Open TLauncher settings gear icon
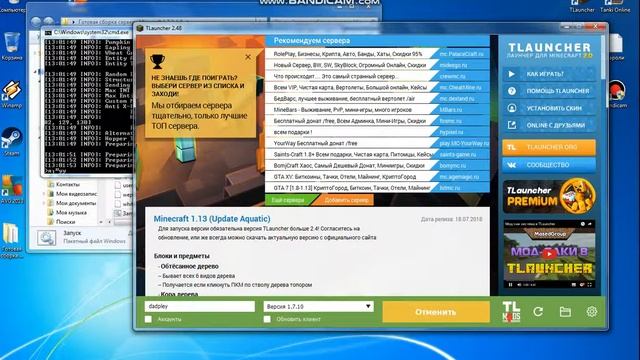Image resolution: width=640 pixels, height=360 pixels. coord(591,312)
